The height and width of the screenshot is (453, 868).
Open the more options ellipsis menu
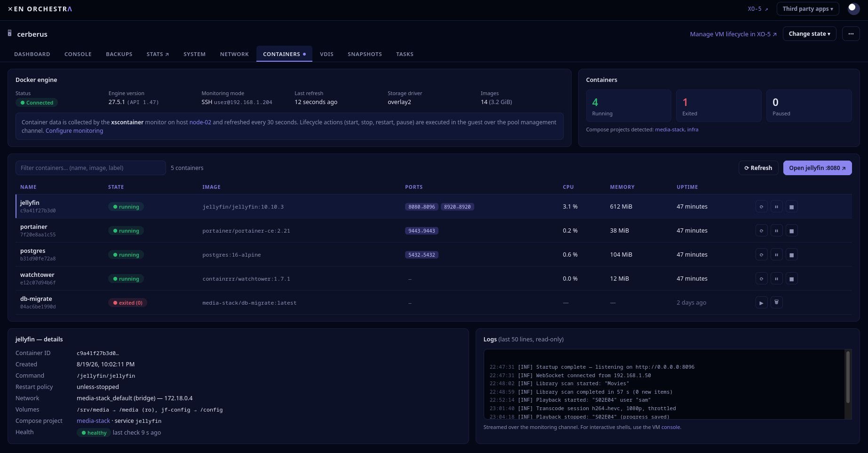(851, 34)
